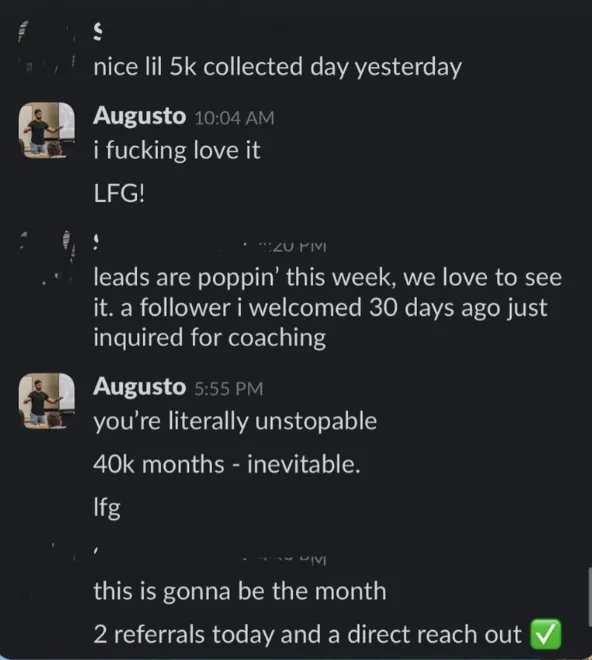Viewport: 592px width, 660px height.
Task: Select the '2 referrals today' message
Action: tap(307, 634)
